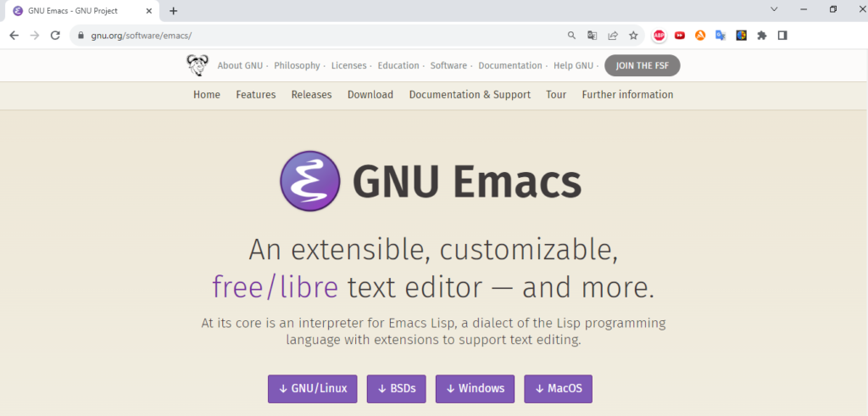Open the Features menu item

pyautogui.click(x=256, y=95)
